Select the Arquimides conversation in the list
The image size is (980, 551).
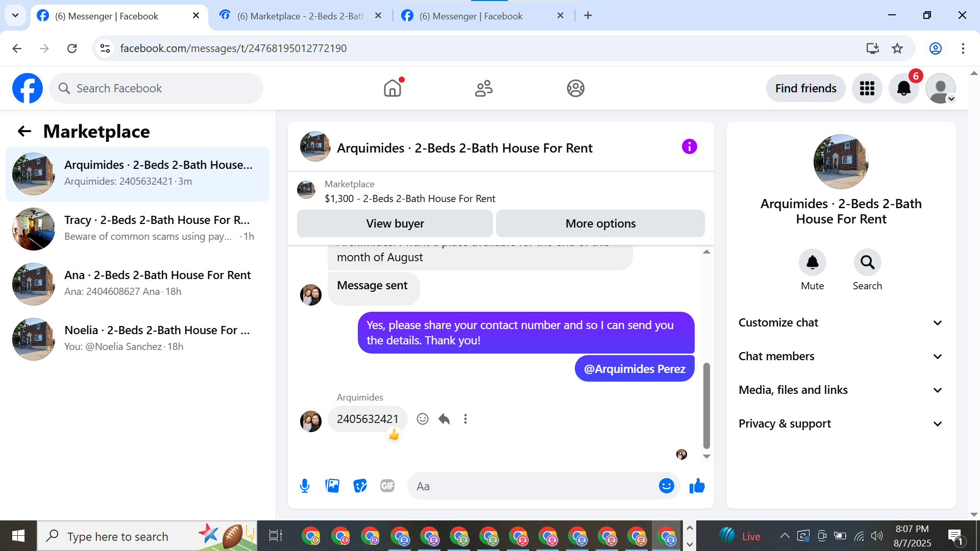[x=138, y=174]
